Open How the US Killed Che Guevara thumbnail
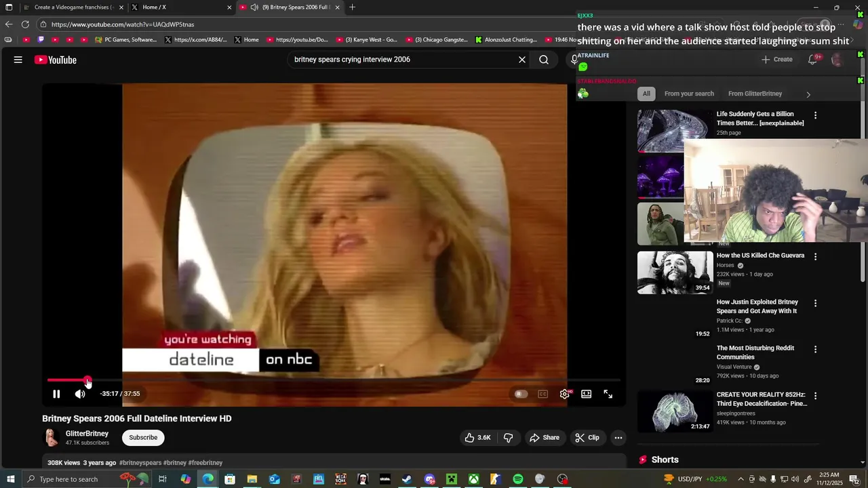Viewport: 868px width, 488px height. (675, 272)
